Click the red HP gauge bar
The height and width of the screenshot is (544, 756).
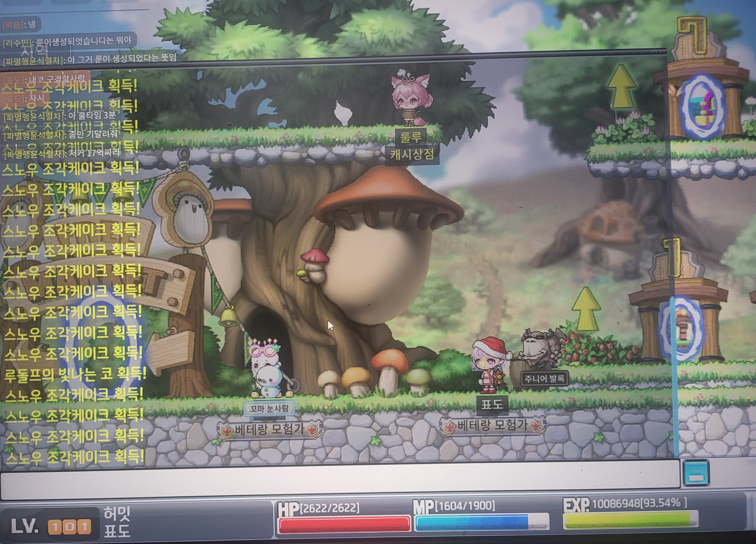(x=344, y=524)
